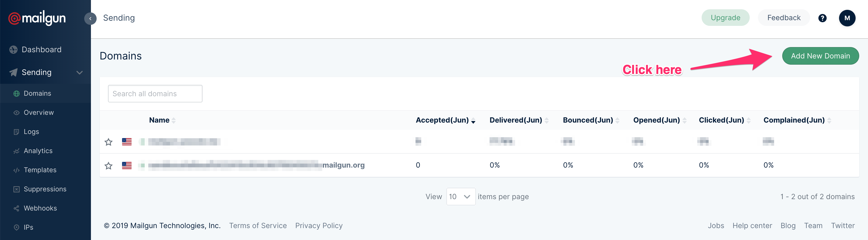This screenshot has height=240, width=868.
Task: Open the user avatar M menu
Action: click(847, 18)
